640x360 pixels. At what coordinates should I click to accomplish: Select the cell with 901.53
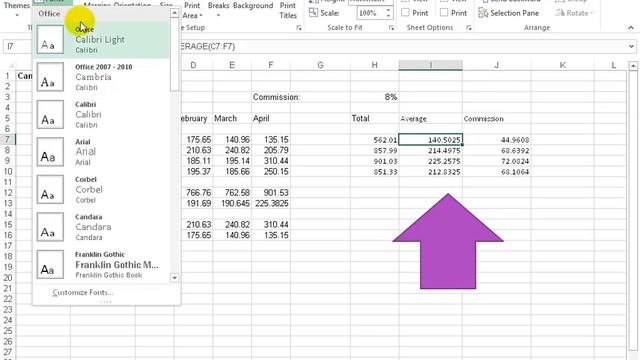tap(271, 192)
